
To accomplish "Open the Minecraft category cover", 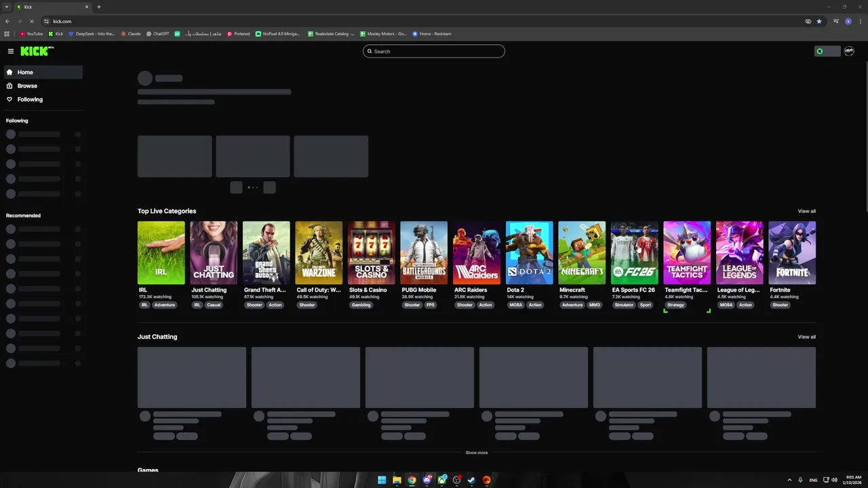I will pos(582,253).
